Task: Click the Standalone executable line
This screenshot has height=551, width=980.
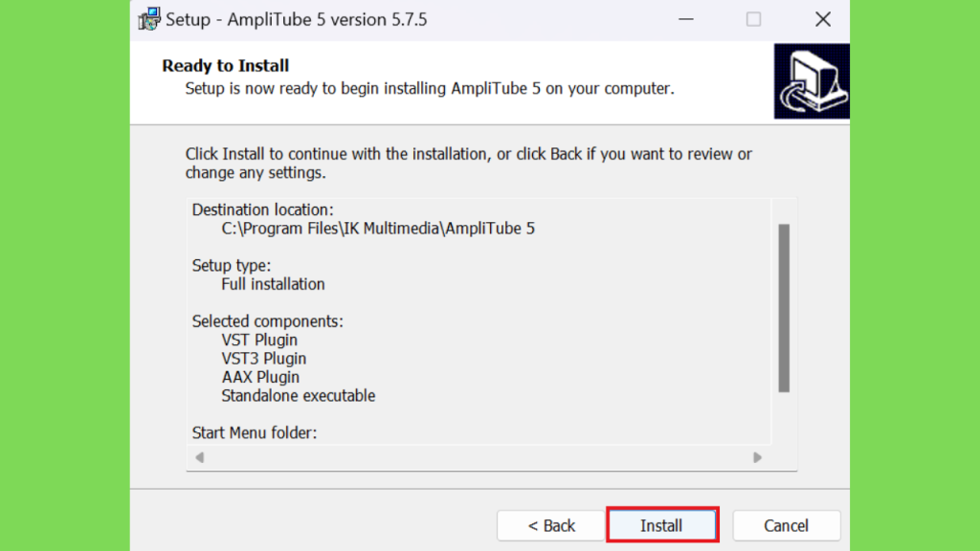Action: (299, 395)
